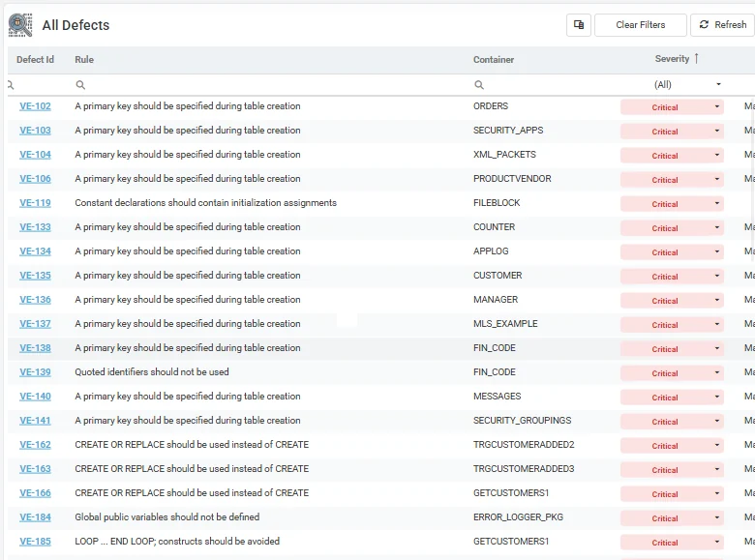Select 'Global public variables should not be defined' rule
The image size is (755, 560).
tap(167, 517)
